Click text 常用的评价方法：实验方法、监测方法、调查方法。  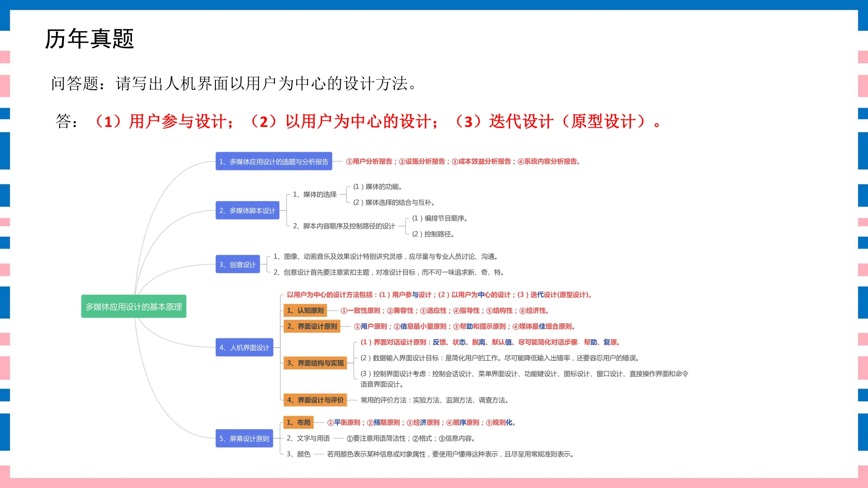point(435,400)
